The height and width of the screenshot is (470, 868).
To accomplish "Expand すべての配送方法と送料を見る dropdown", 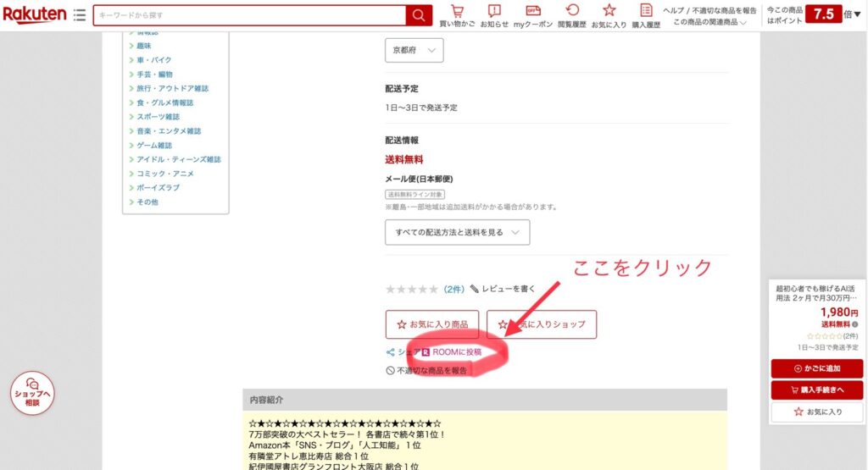I will 457,232.
